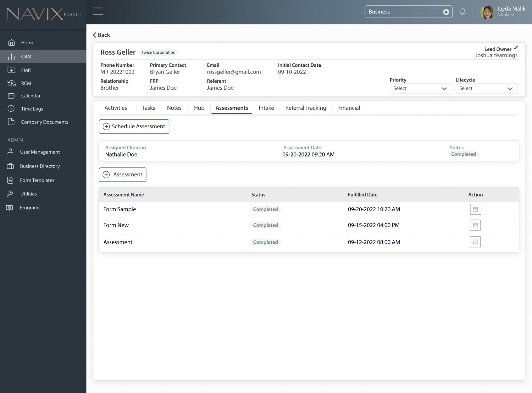Click the notification bell icon

(x=462, y=11)
